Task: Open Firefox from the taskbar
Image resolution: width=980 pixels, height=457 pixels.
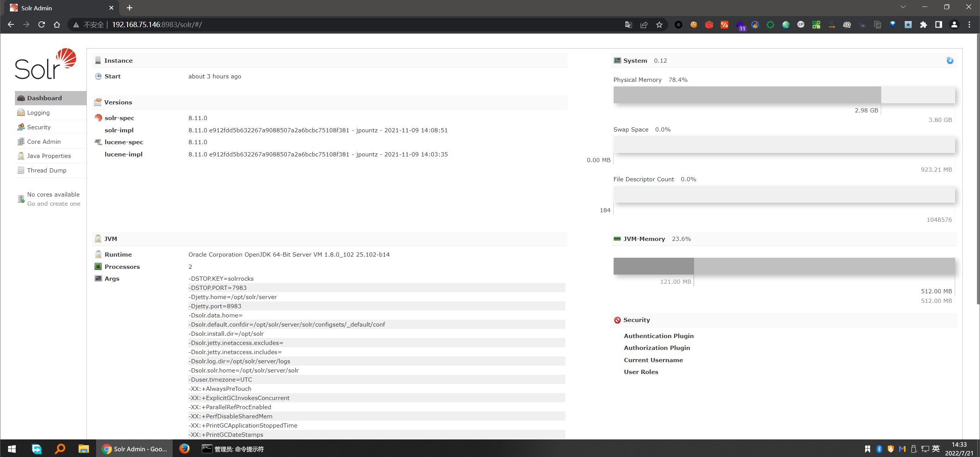Action: (184, 449)
